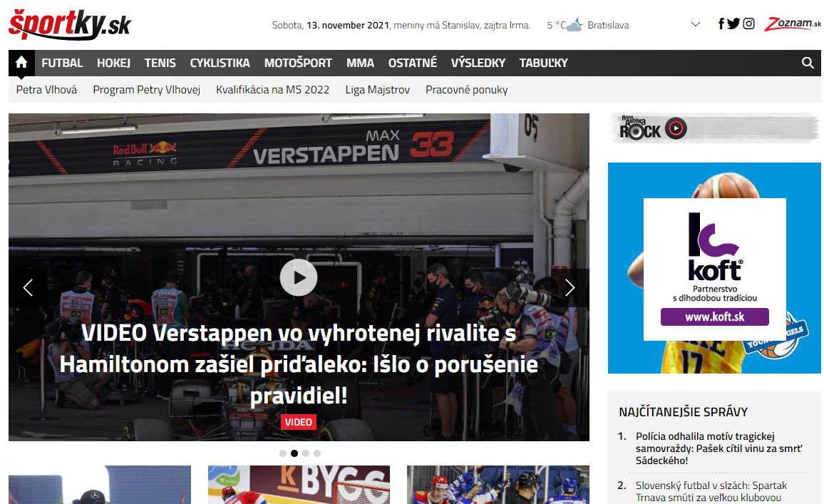
Task: Click the Radio Anténa Rock play icon
Action: (675, 128)
